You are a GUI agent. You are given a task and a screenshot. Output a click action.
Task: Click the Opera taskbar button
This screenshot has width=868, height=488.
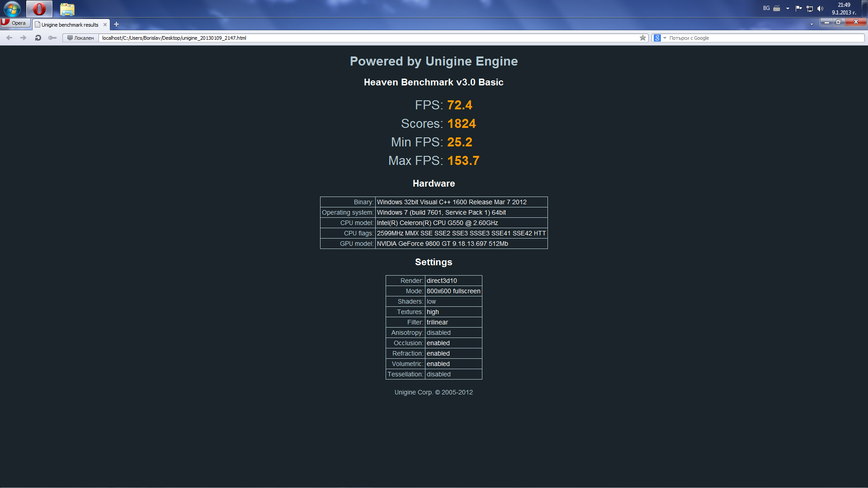39,9
